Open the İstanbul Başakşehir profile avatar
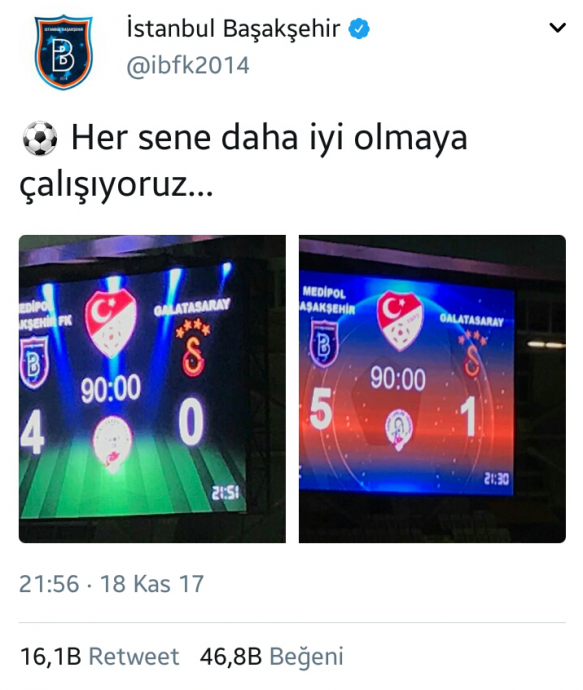The height and width of the screenshot is (690, 583). tap(64, 52)
